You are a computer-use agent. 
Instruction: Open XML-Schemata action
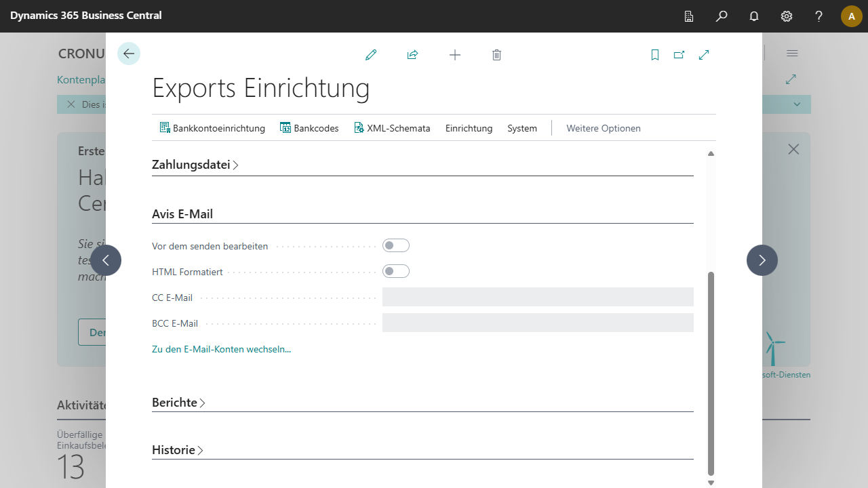click(392, 128)
